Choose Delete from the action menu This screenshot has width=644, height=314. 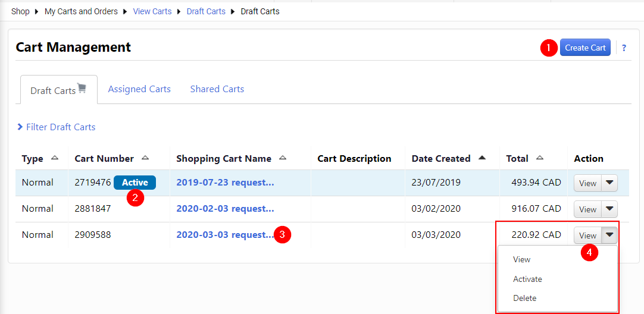point(524,298)
